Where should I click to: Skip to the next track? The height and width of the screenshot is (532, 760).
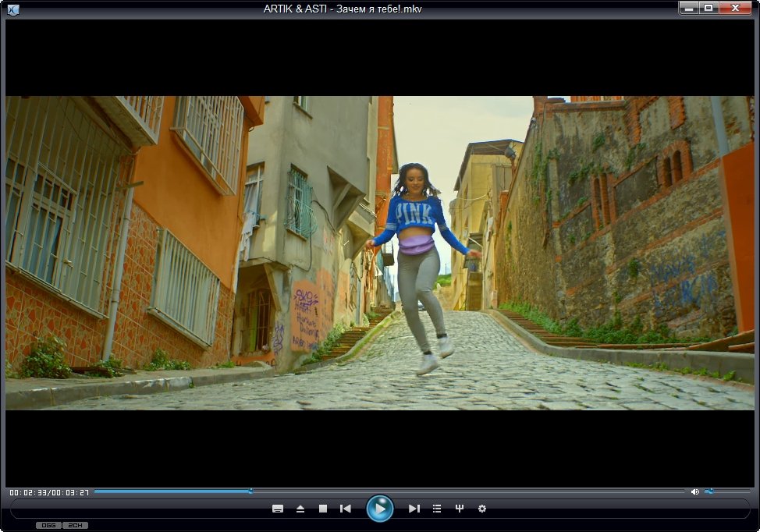[414, 509]
